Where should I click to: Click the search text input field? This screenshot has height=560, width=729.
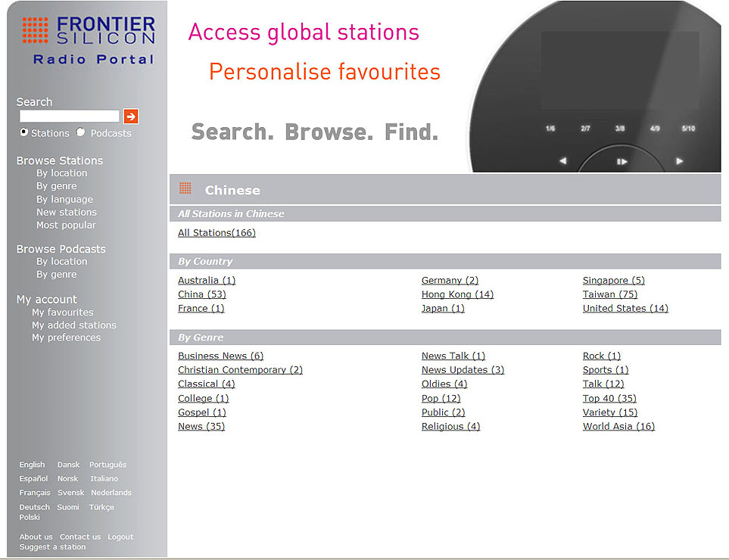click(70, 117)
